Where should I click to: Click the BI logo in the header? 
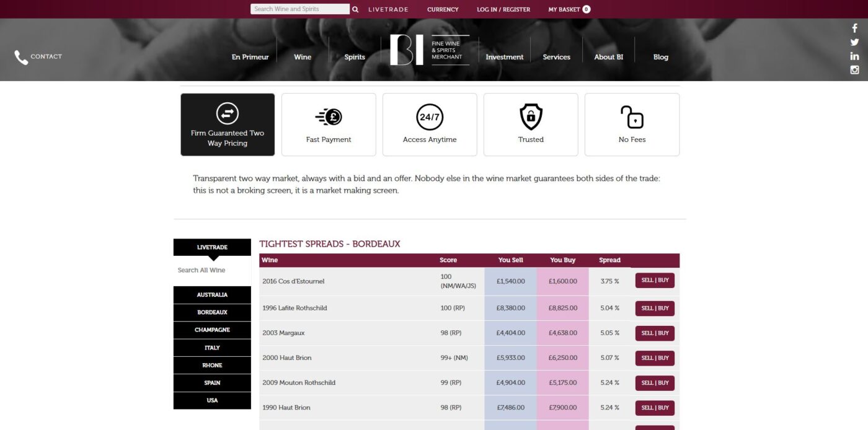coord(430,50)
